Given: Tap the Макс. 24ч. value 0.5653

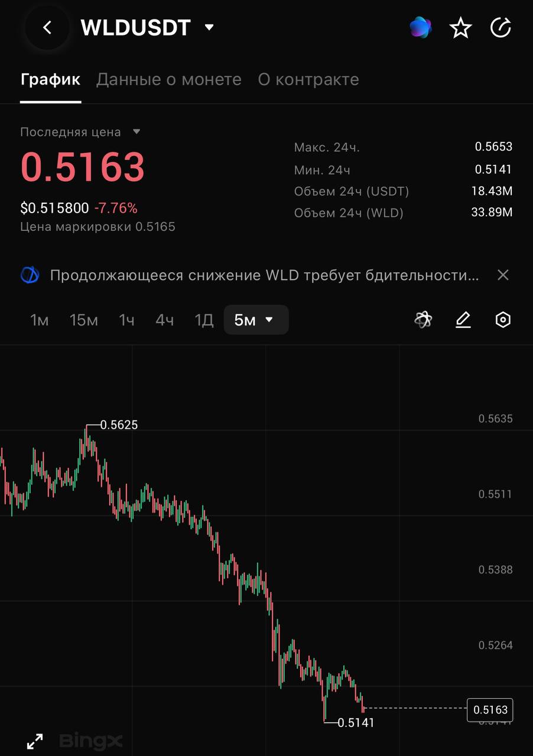Looking at the screenshot, I should pyautogui.click(x=493, y=146).
